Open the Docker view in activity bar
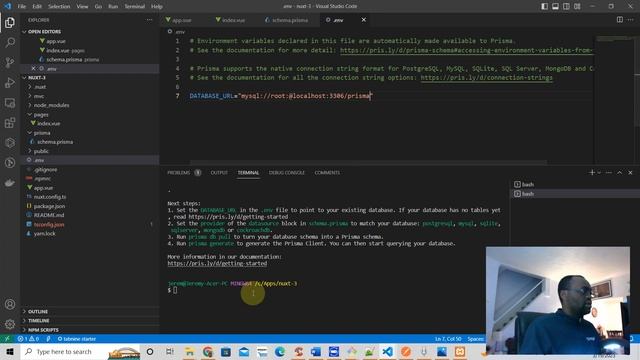 (x=10, y=183)
